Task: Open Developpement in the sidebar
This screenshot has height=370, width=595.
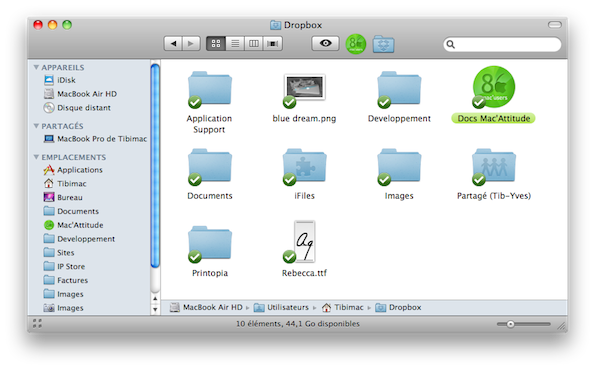Action: coord(79,239)
